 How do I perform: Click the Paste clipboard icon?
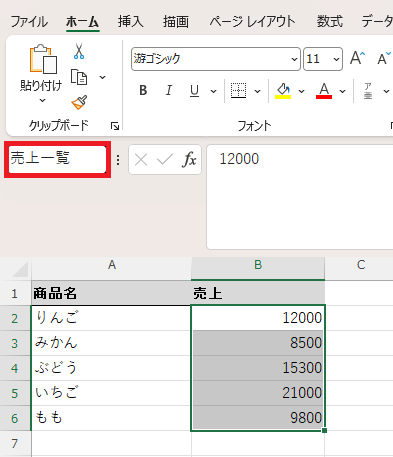tap(43, 59)
